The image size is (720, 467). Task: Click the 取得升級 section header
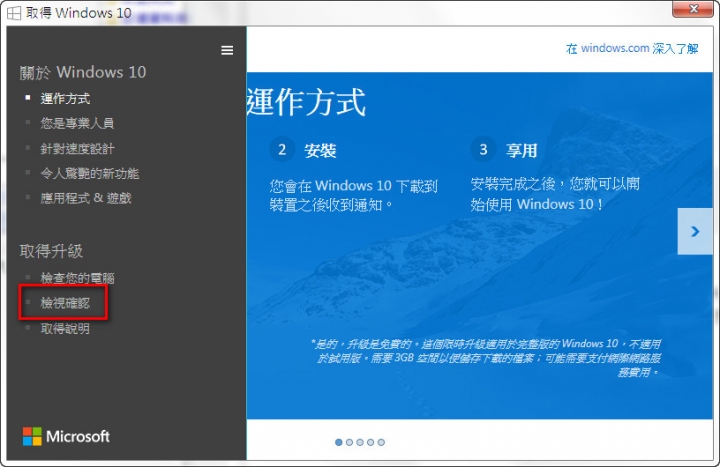pos(51,251)
